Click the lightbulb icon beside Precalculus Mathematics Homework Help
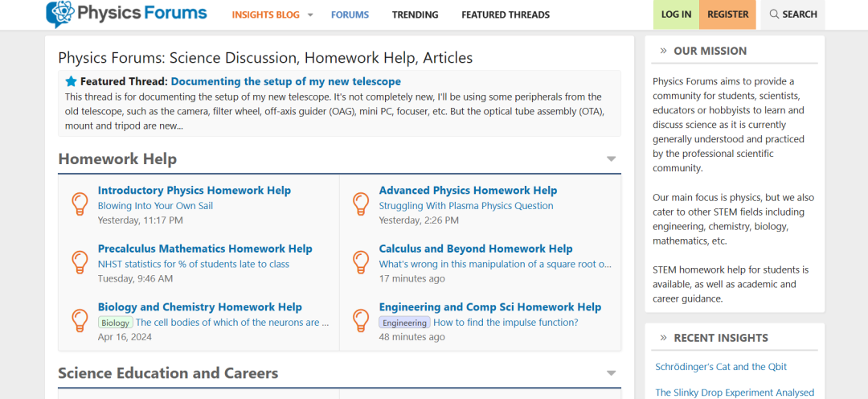This screenshot has height=399, width=868. (80, 262)
